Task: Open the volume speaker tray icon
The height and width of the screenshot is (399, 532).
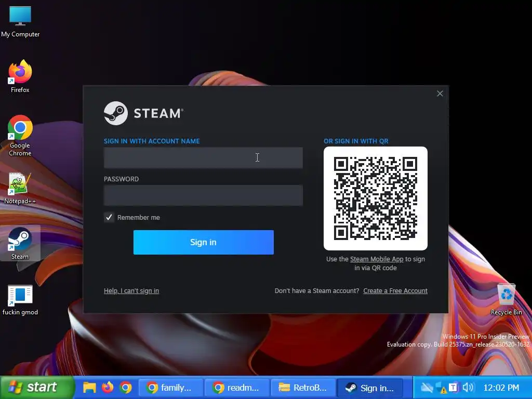Action: (x=468, y=388)
